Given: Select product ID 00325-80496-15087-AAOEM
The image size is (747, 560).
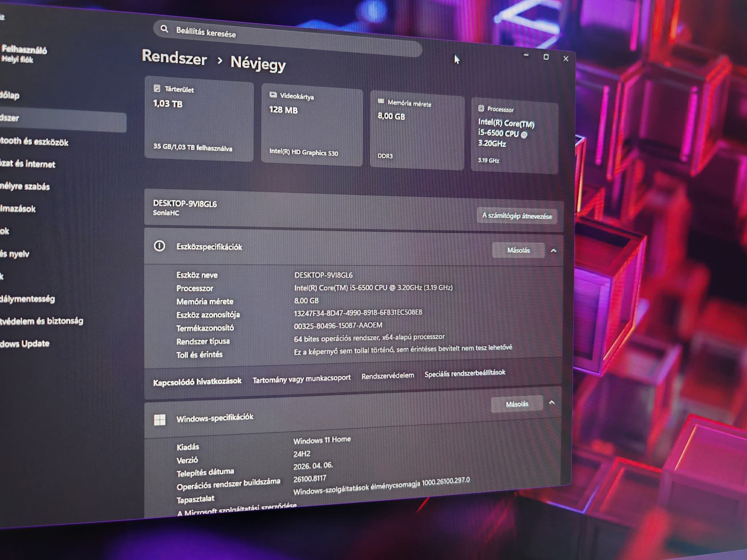Looking at the screenshot, I should coord(338,326).
